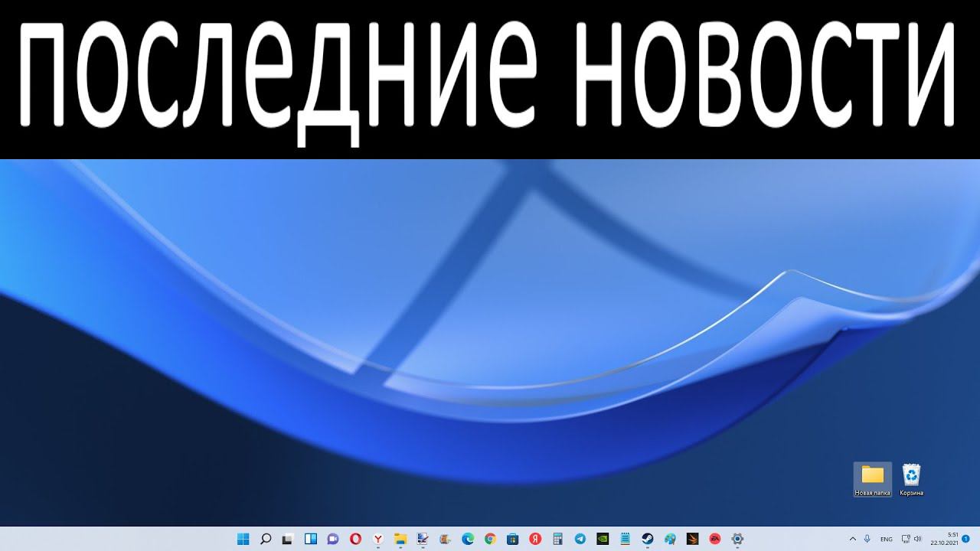
Task: Open the volume speaker tray icon
Action: [917, 539]
